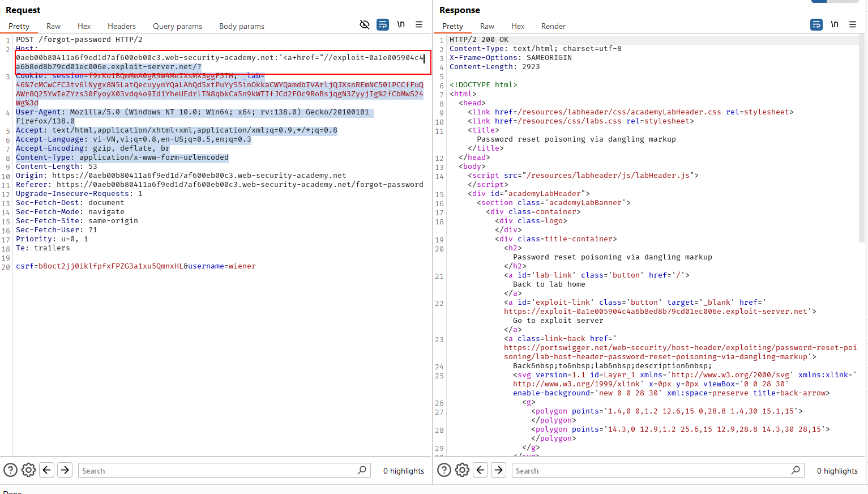Toggle word wrap icon in Response panel
This screenshot has height=494, width=868.
[816, 24]
